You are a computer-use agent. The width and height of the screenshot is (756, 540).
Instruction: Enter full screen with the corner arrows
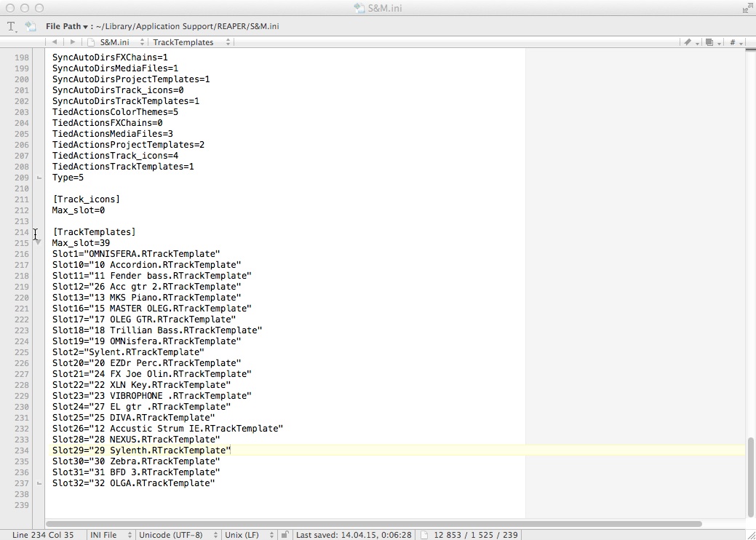(747, 8)
